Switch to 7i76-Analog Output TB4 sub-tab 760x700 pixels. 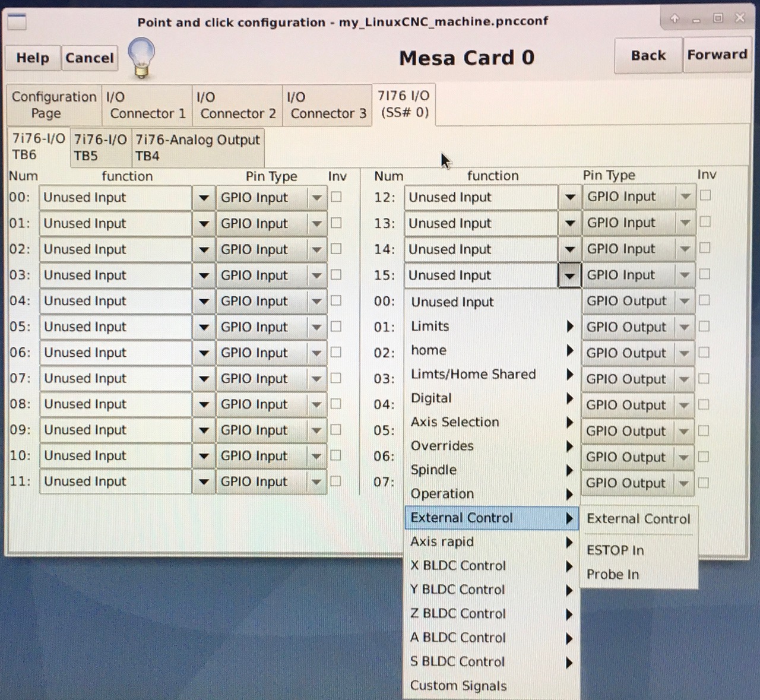(x=197, y=148)
